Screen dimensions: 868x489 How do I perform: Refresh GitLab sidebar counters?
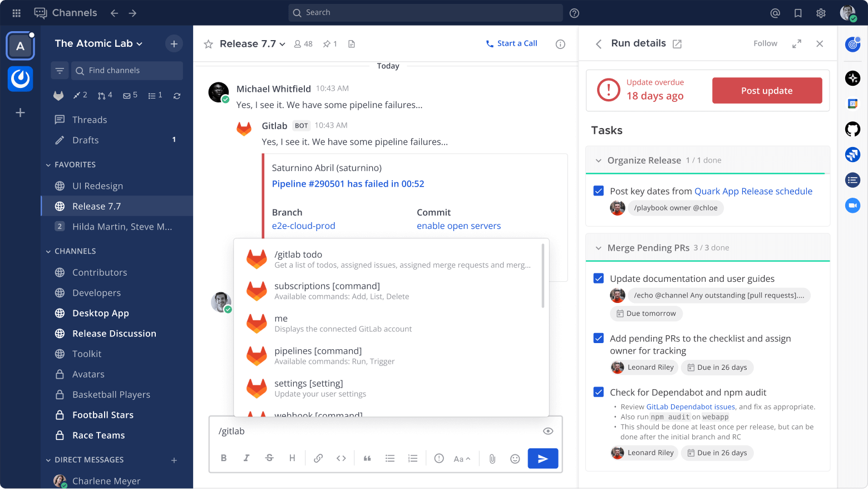tap(177, 96)
